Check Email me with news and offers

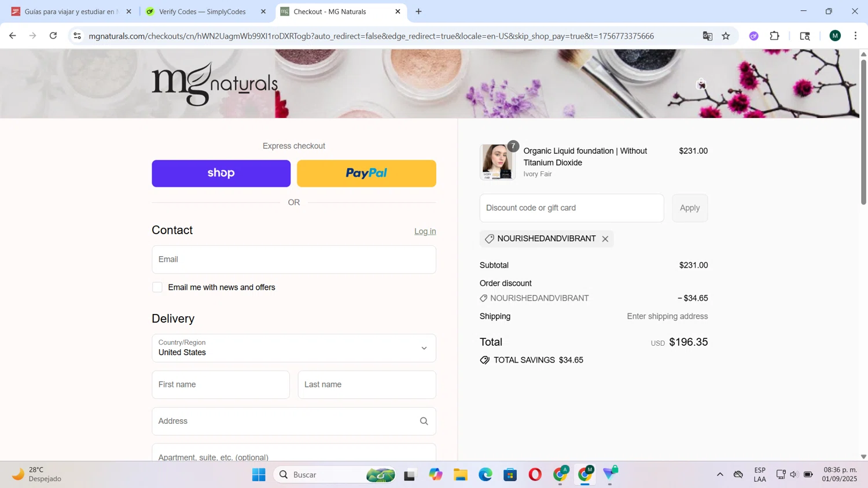coord(157,287)
